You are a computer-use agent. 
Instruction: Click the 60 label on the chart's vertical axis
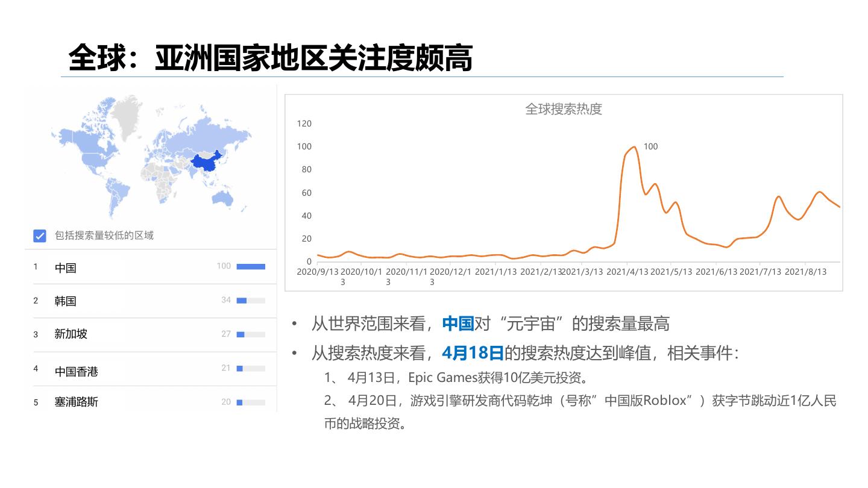click(x=307, y=193)
